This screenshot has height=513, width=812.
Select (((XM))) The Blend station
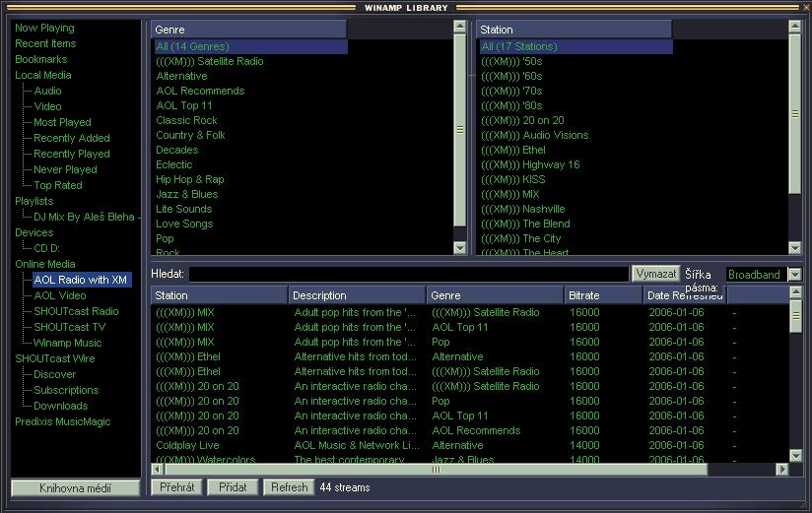(x=525, y=224)
